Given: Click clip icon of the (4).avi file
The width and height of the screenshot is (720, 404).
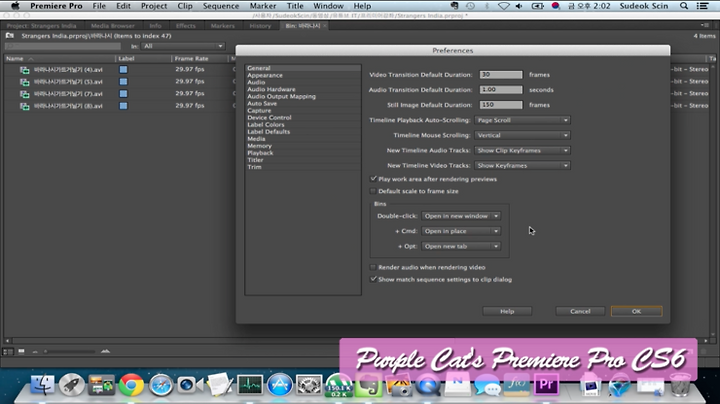Looking at the screenshot, I should [x=24, y=70].
